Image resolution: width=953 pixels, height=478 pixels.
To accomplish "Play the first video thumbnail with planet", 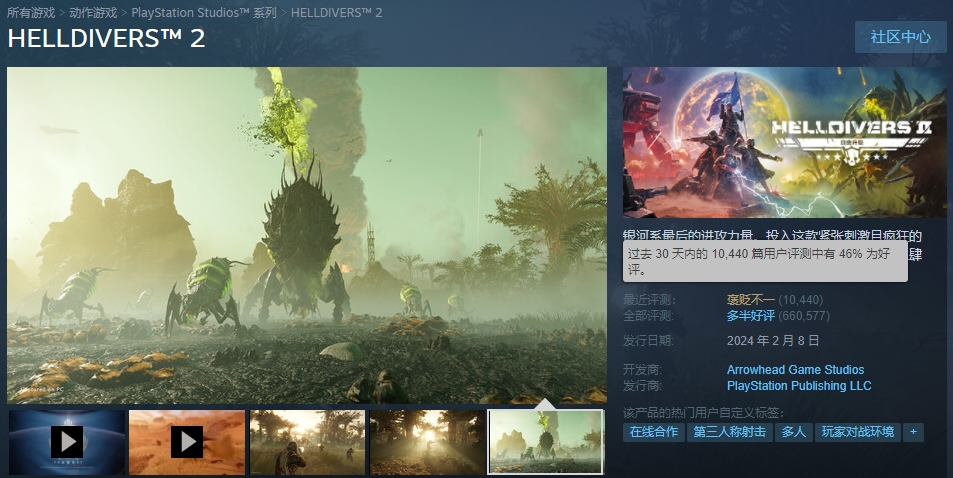I will (x=67, y=442).
